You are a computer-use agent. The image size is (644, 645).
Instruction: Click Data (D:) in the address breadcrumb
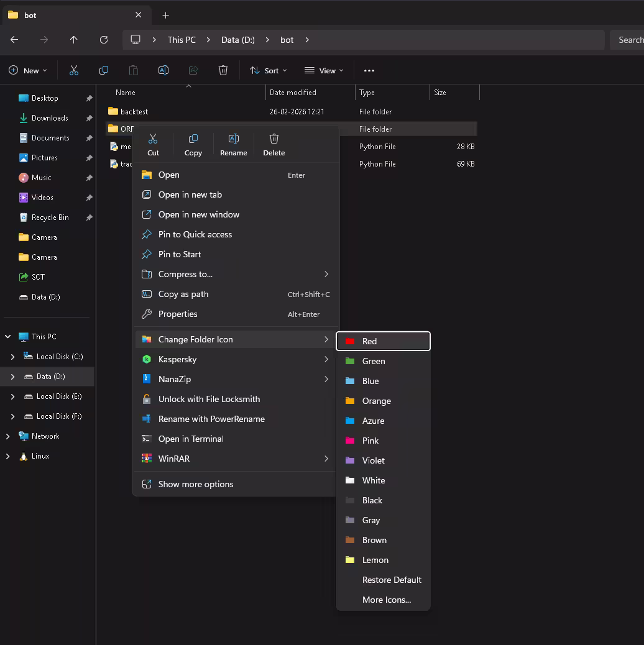[x=238, y=40]
